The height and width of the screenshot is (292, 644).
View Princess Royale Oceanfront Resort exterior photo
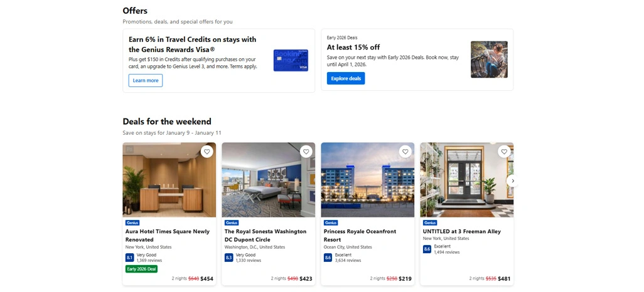368,180
